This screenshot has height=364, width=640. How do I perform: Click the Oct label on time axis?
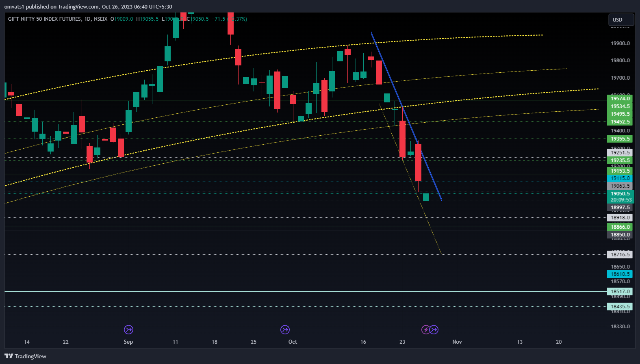(293, 342)
